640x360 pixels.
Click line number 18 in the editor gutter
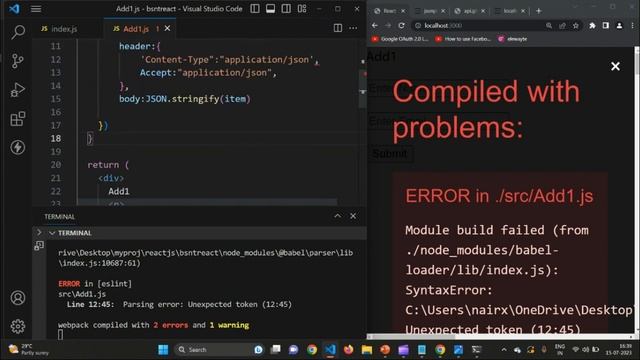pyautogui.click(x=56, y=138)
